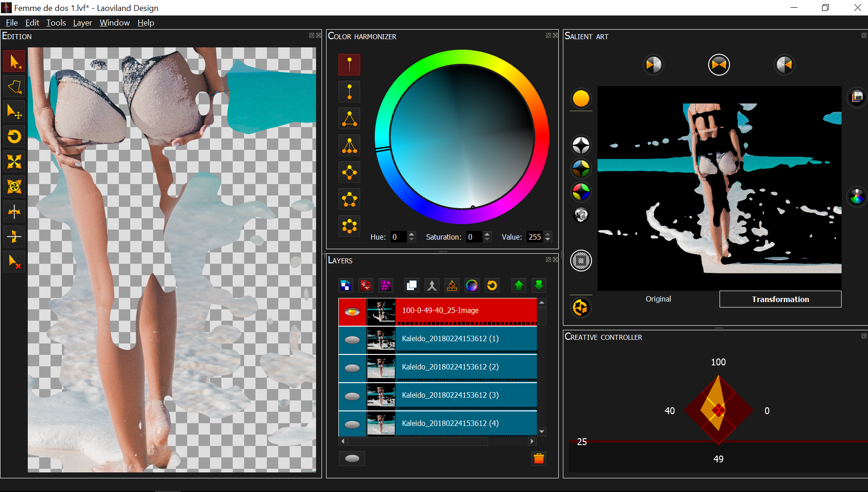Choose the four-point square harmony
Screen dimensions: 868x492
coord(349,172)
